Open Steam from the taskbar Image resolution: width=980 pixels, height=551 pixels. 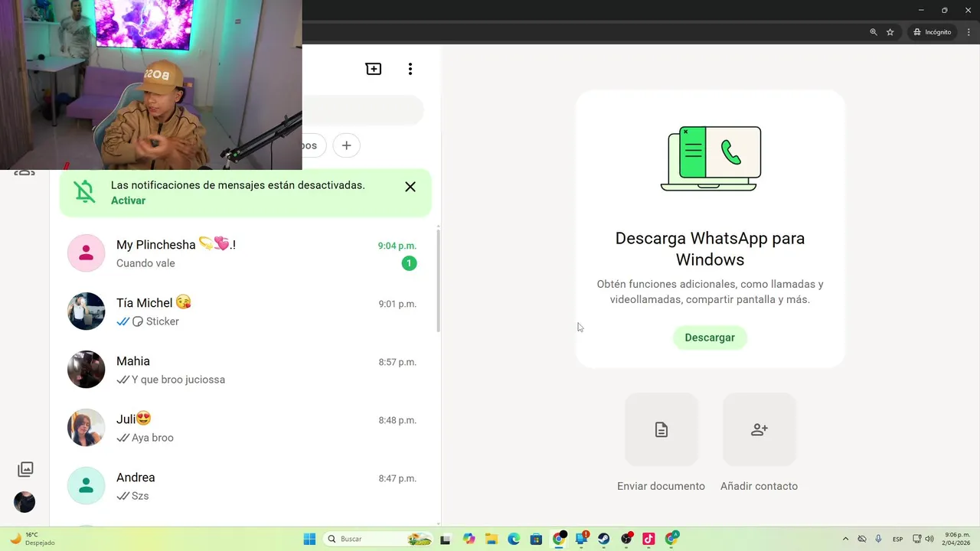coord(604,539)
